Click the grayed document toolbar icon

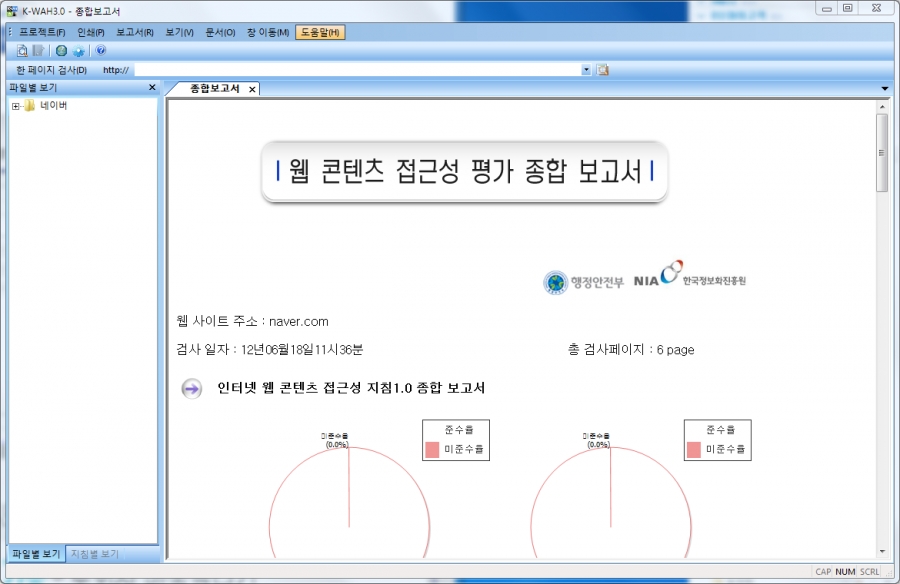[38, 51]
